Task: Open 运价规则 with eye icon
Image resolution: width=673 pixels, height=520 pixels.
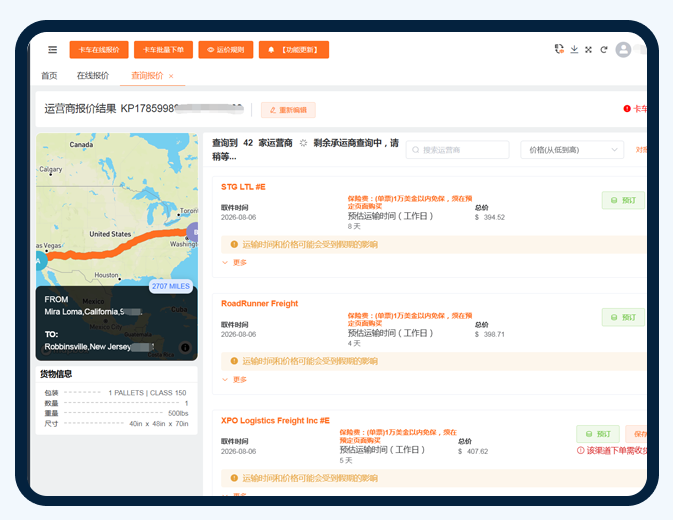Action: point(226,50)
